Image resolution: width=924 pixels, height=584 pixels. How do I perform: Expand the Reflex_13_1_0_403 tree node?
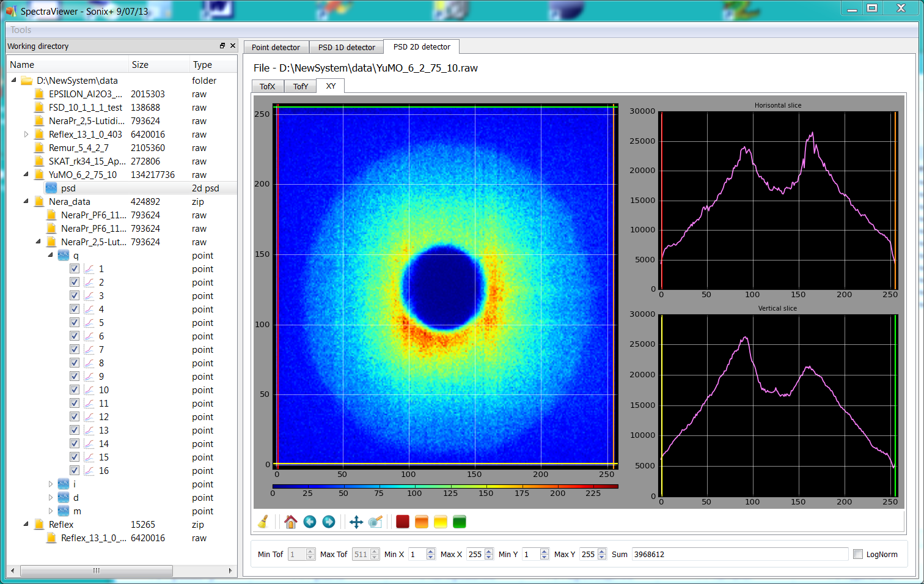(26, 135)
